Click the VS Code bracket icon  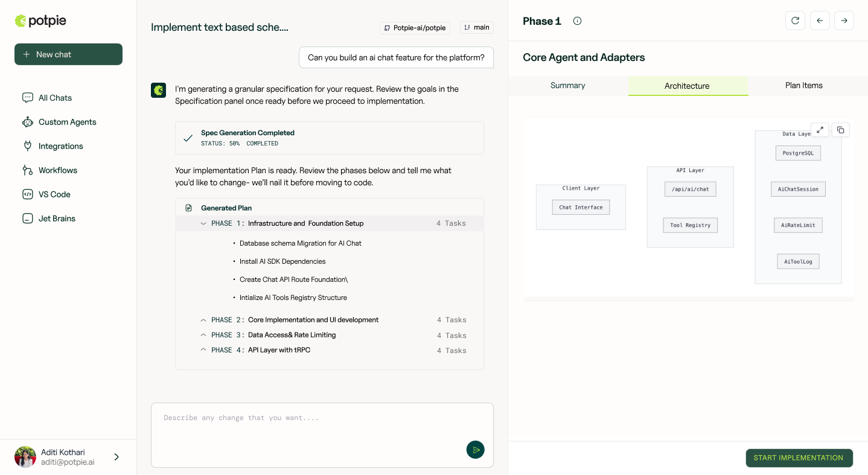(x=27, y=194)
